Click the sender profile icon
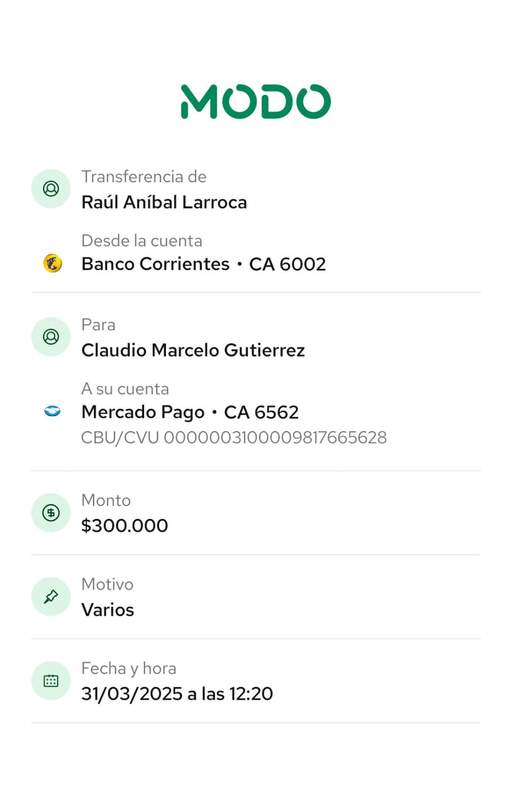 click(51, 189)
